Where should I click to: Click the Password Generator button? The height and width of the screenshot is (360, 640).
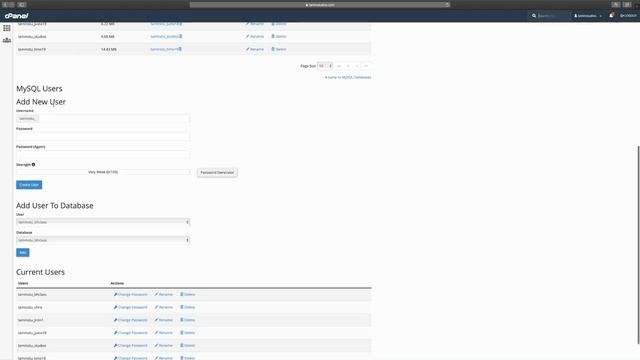click(x=217, y=173)
